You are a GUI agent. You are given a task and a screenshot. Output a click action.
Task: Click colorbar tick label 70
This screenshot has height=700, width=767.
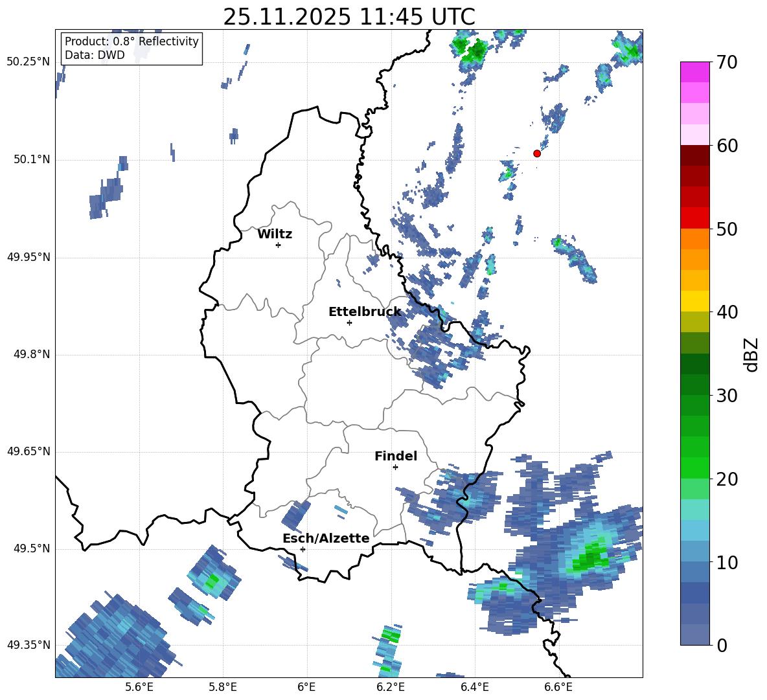click(x=727, y=62)
